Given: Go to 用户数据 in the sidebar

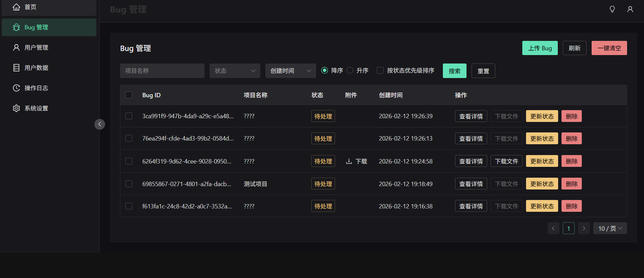Looking at the screenshot, I should 36,68.
